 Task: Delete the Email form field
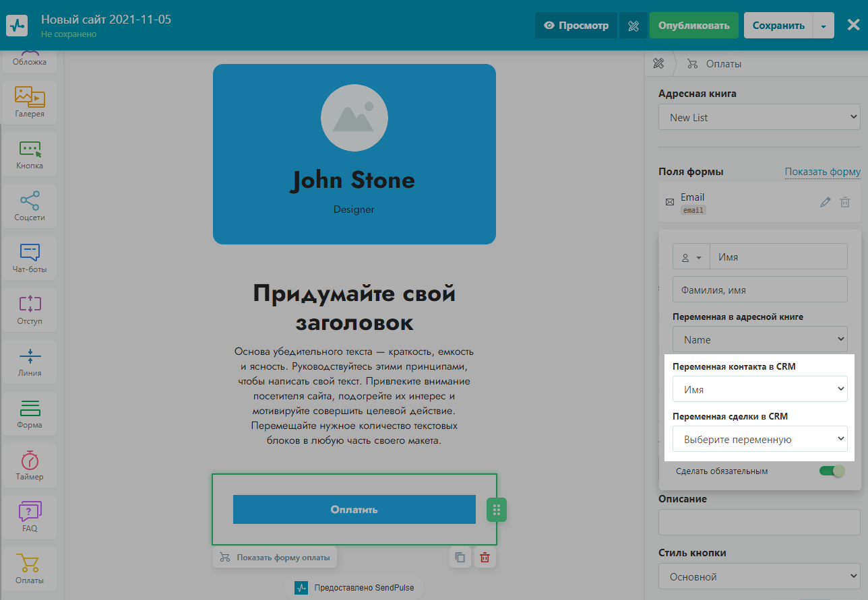(x=845, y=202)
